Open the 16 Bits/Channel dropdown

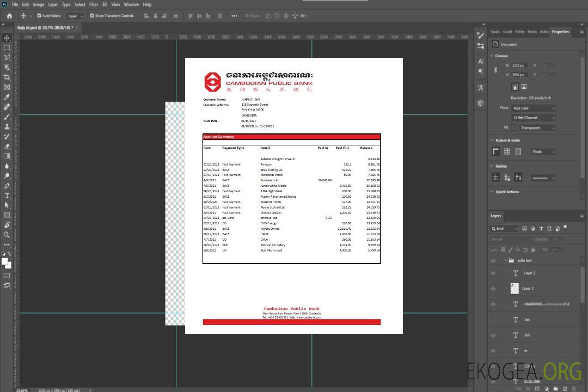pos(534,118)
